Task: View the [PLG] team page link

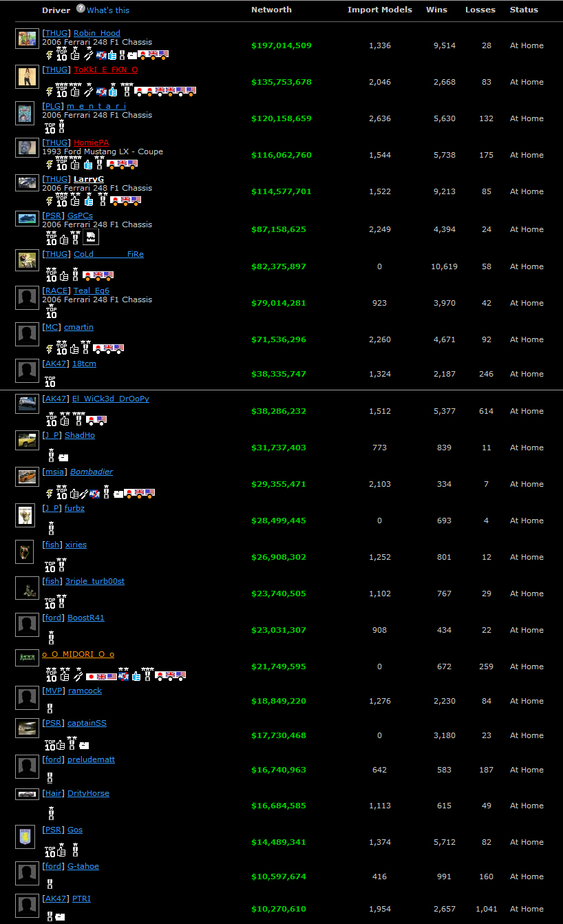Action: coord(53,106)
